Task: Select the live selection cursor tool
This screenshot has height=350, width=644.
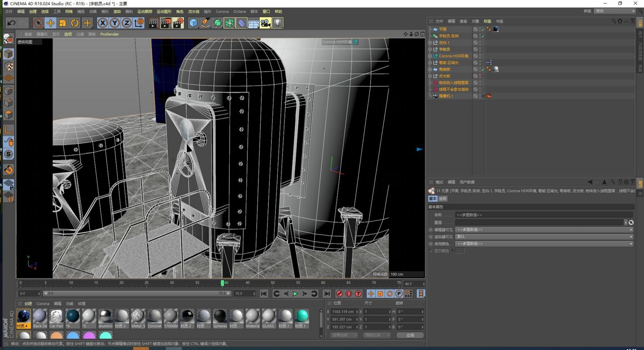Action: pos(38,23)
